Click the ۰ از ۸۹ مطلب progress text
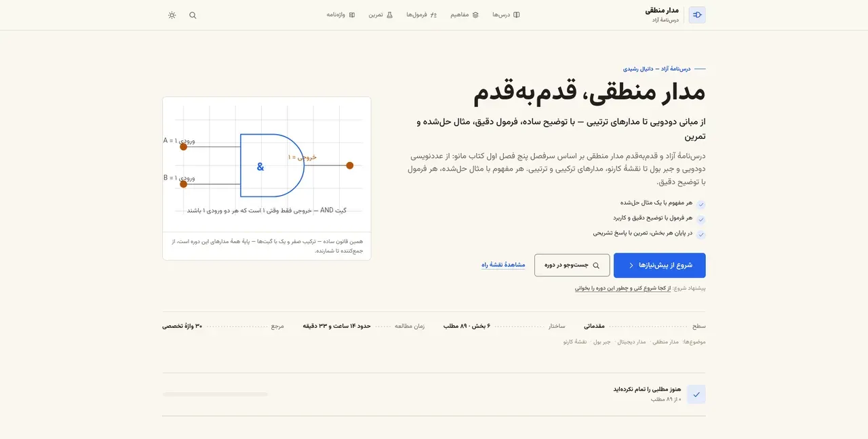Viewport: 868px width, 439px height. tap(666, 399)
